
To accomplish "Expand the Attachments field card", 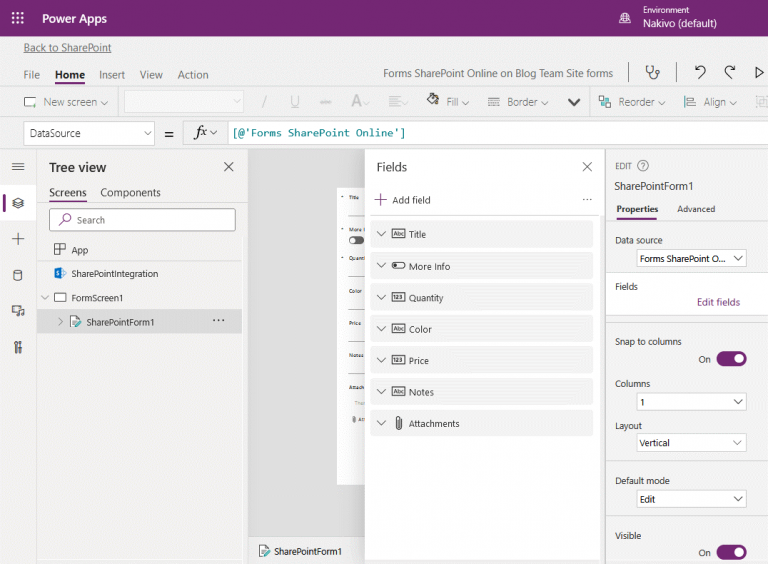I will tap(381, 423).
